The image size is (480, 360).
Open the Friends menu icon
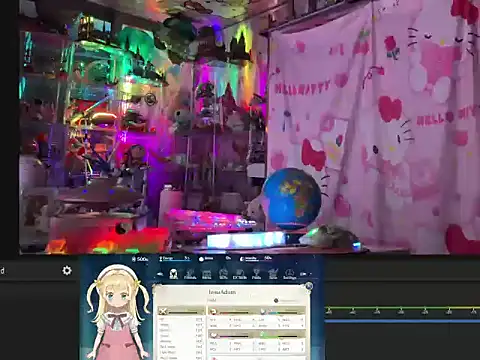point(190,274)
